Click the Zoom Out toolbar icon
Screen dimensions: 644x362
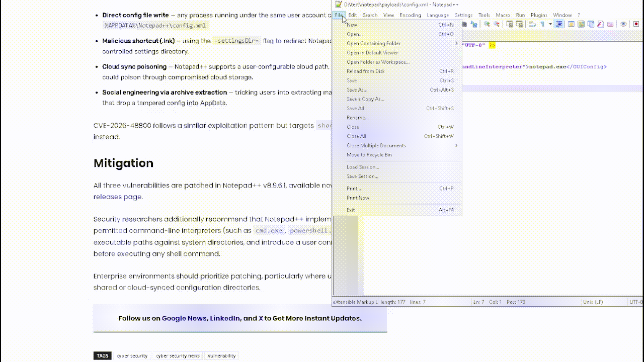[x=497, y=24]
